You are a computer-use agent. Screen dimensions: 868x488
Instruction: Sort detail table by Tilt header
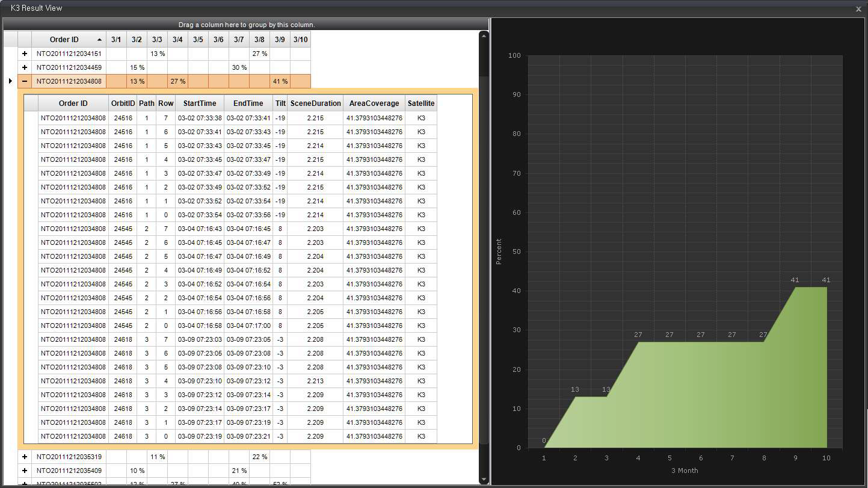(280, 103)
